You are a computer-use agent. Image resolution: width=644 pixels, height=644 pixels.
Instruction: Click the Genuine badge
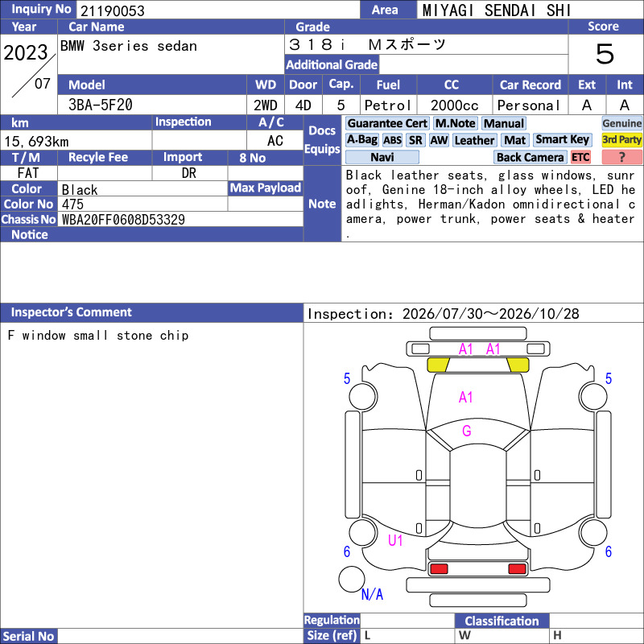tap(621, 123)
